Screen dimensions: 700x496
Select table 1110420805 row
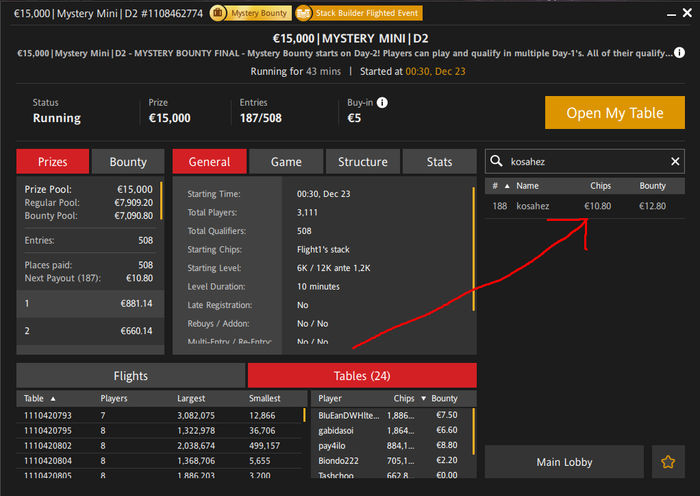pyautogui.click(x=159, y=474)
